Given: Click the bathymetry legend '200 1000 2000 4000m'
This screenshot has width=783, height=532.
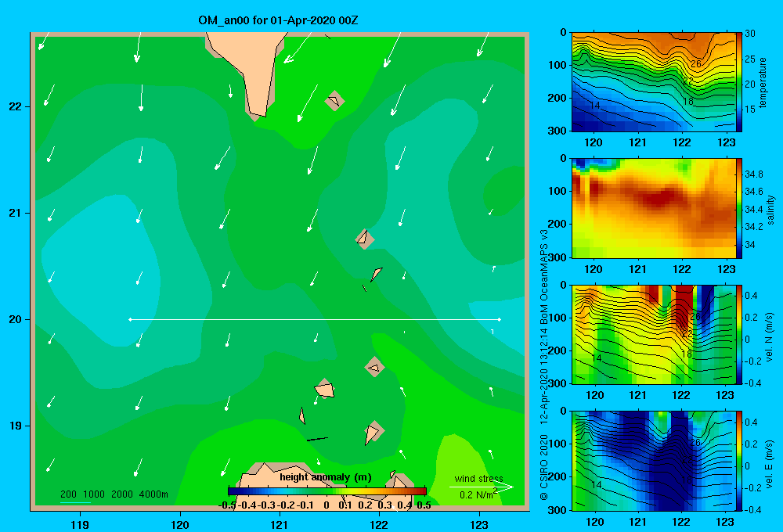Looking at the screenshot, I should click(x=114, y=494).
